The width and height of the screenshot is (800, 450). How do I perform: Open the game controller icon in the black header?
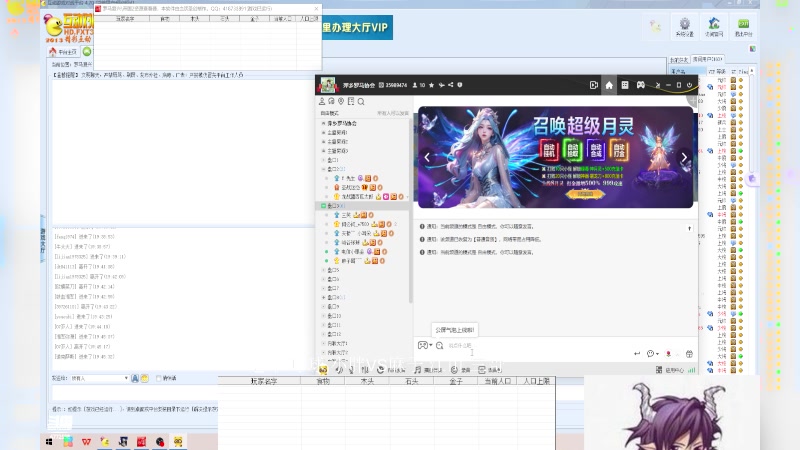[x=640, y=85]
